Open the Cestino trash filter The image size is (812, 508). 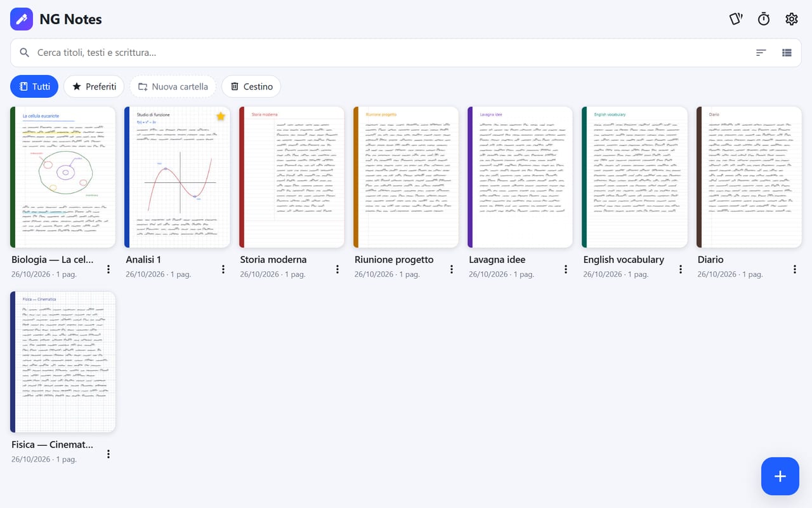click(251, 86)
